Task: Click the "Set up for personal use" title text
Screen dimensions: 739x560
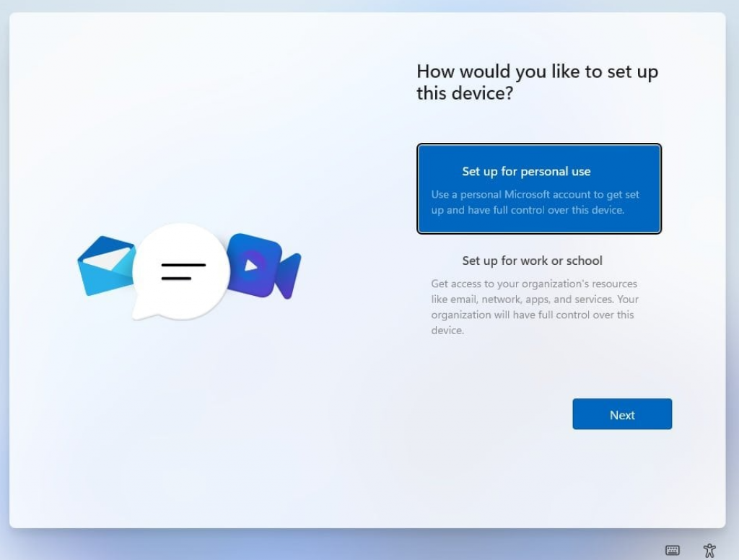Action: point(526,171)
